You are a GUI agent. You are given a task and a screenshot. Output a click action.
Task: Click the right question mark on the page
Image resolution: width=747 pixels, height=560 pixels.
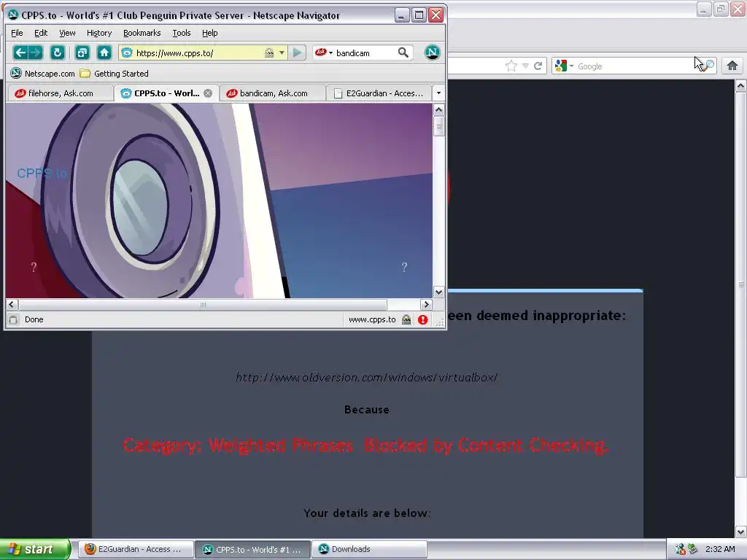click(x=404, y=267)
